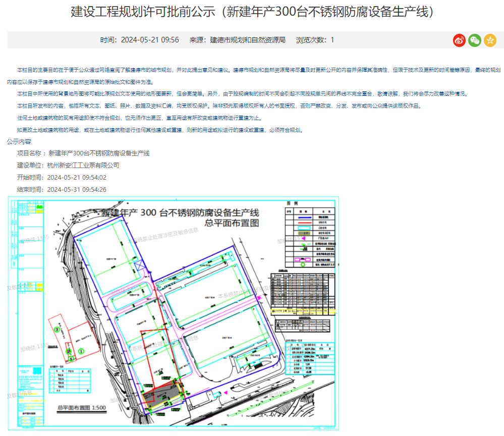This screenshot has height=436, width=504.
Task: Click green circle marker 1 on the plan
Action: click(81, 350)
